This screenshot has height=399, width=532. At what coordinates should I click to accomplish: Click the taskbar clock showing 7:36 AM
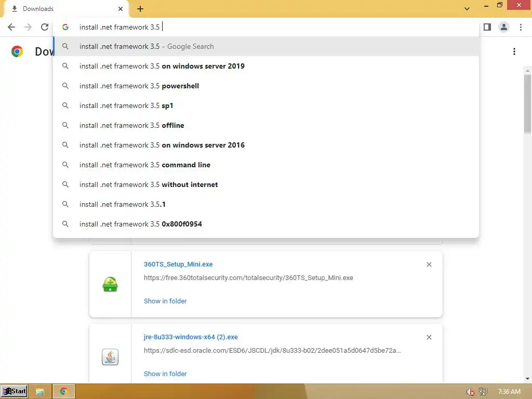[x=509, y=392]
